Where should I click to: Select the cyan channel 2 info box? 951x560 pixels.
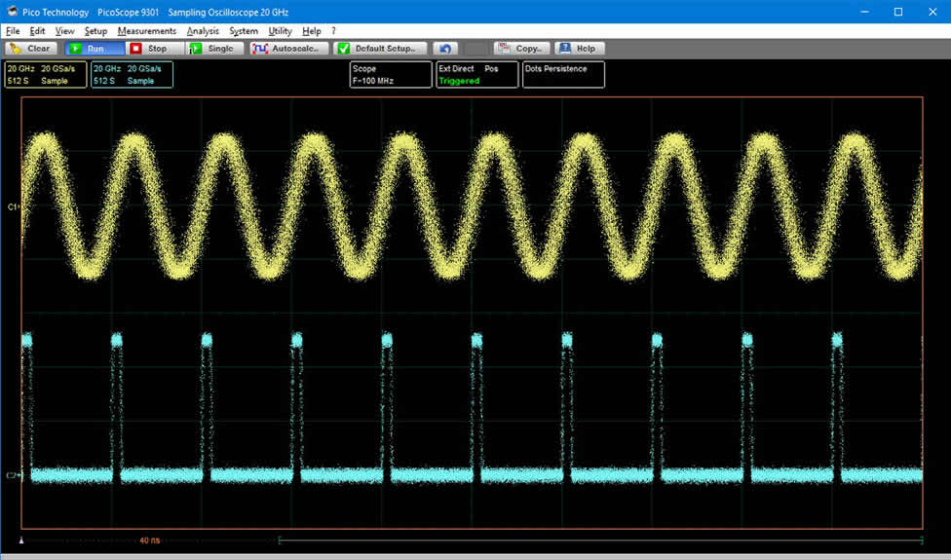click(133, 75)
